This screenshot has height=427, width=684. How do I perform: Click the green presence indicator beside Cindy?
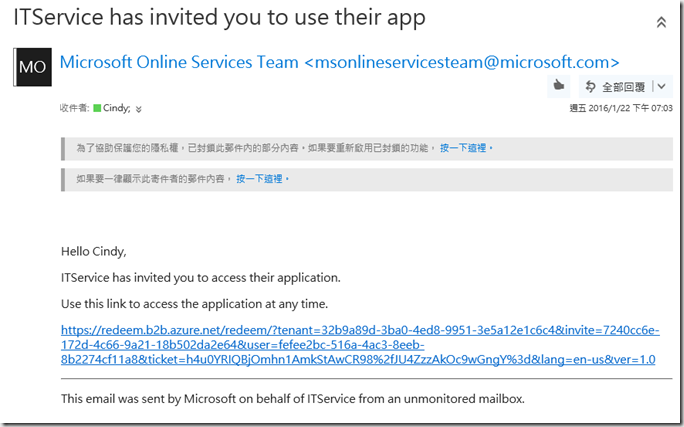tap(97, 108)
